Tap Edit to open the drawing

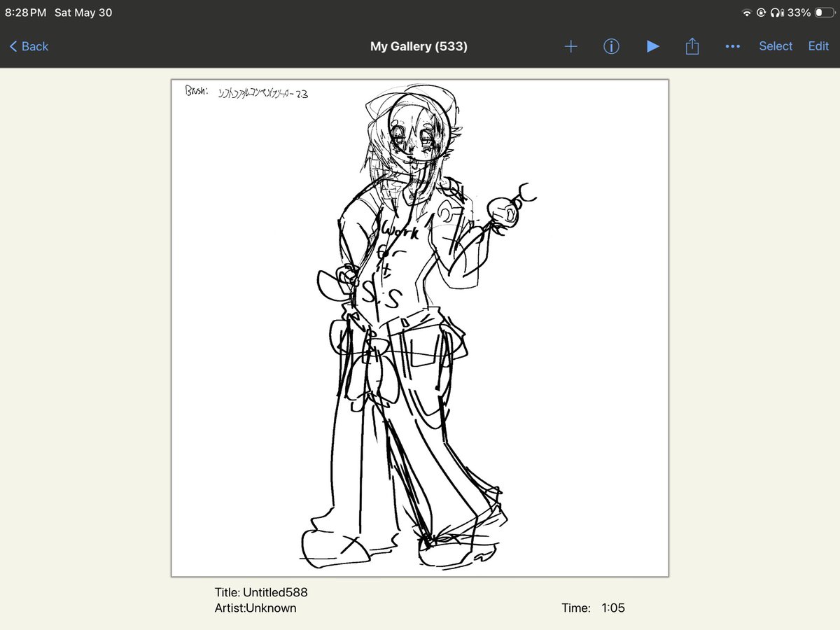point(818,46)
